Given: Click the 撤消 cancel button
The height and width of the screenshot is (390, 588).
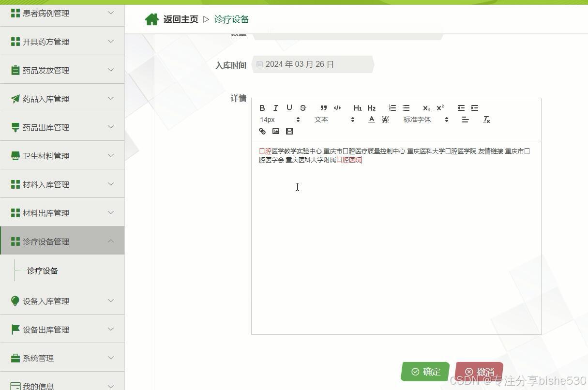Looking at the screenshot, I should 479,372.
